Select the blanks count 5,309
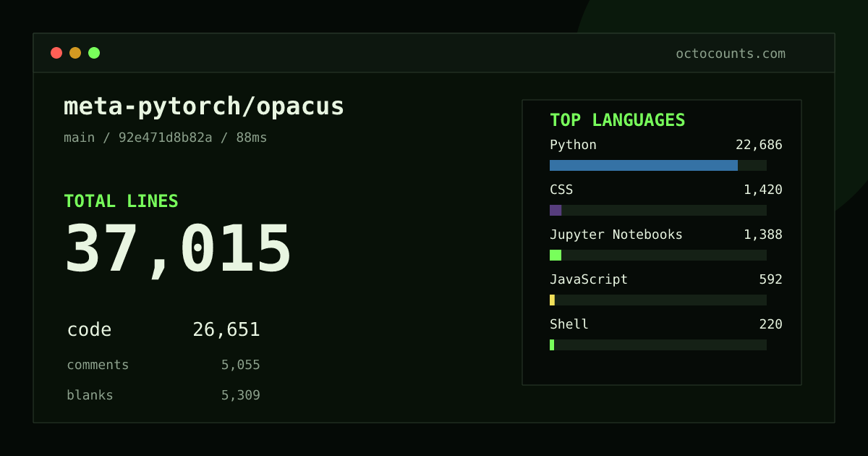Image resolution: width=868 pixels, height=456 pixels. [241, 395]
